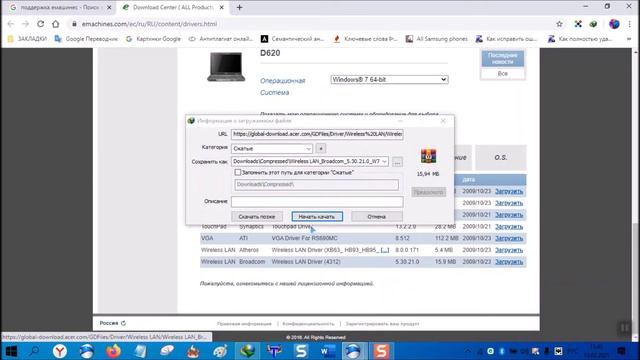This screenshot has width=640, height=360.
Task: Click Wireless LAN Driver (4312) text
Action: coord(306,262)
